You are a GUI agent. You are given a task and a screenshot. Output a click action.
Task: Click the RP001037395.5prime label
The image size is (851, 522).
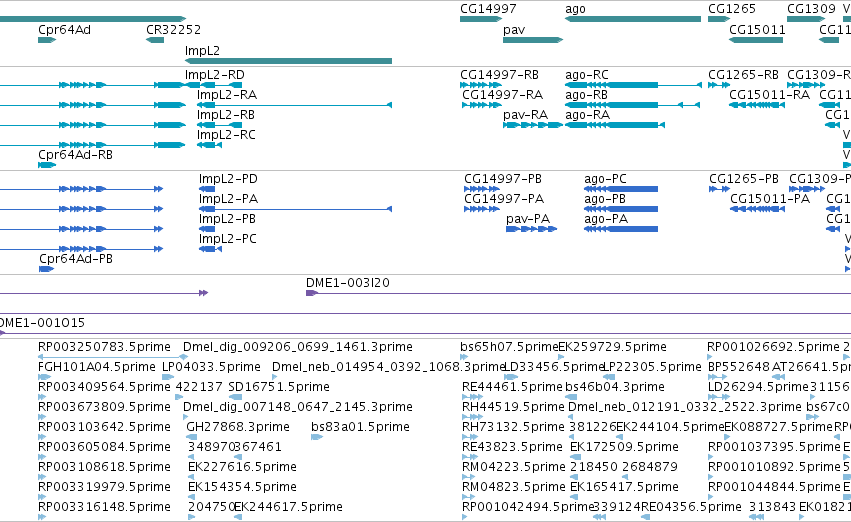tap(774, 448)
